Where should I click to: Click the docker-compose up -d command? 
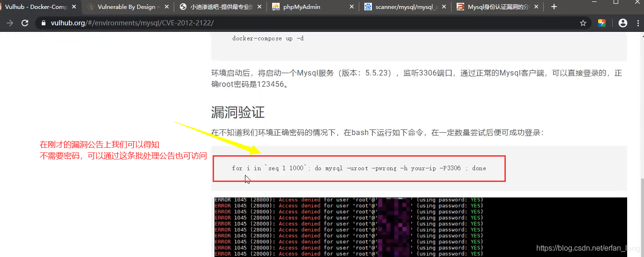coord(268,38)
